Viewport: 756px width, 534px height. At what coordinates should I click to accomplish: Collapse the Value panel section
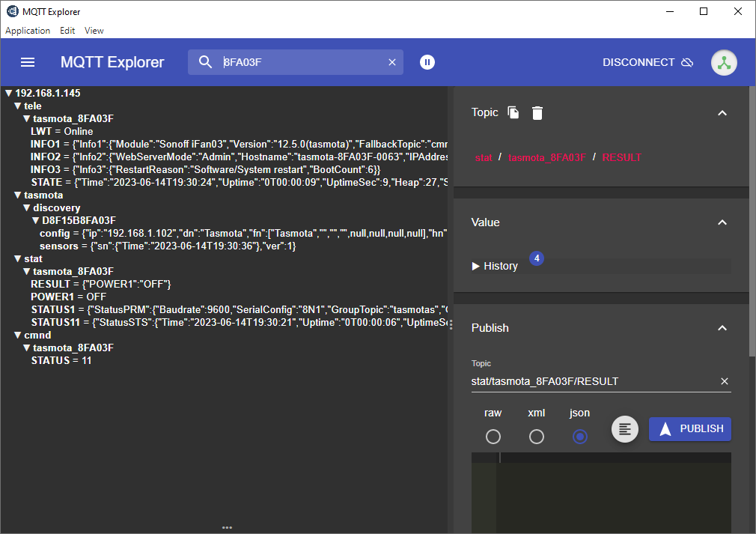pyautogui.click(x=722, y=222)
